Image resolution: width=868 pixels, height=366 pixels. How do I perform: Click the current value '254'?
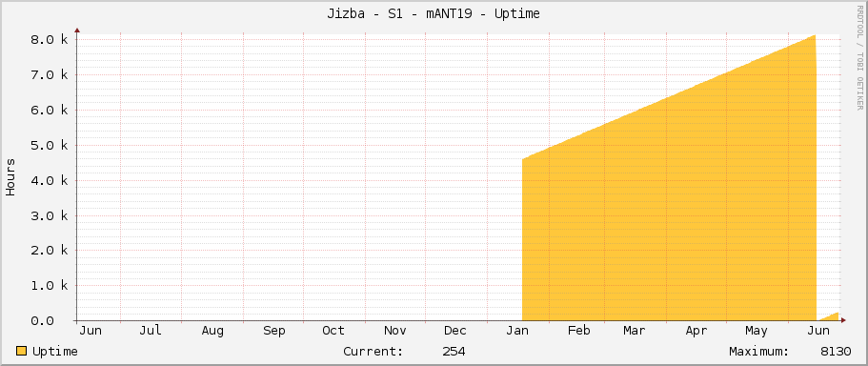pyautogui.click(x=454, y=352)
